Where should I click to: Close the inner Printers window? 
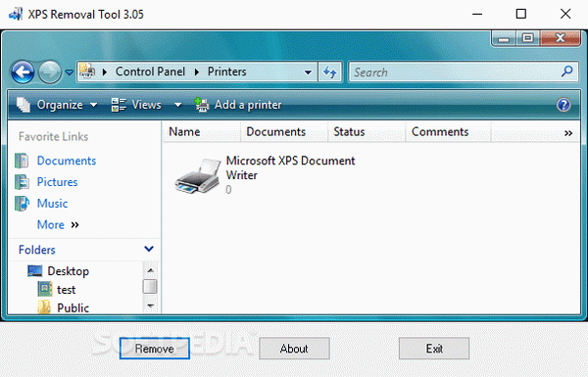click(561, 38)
